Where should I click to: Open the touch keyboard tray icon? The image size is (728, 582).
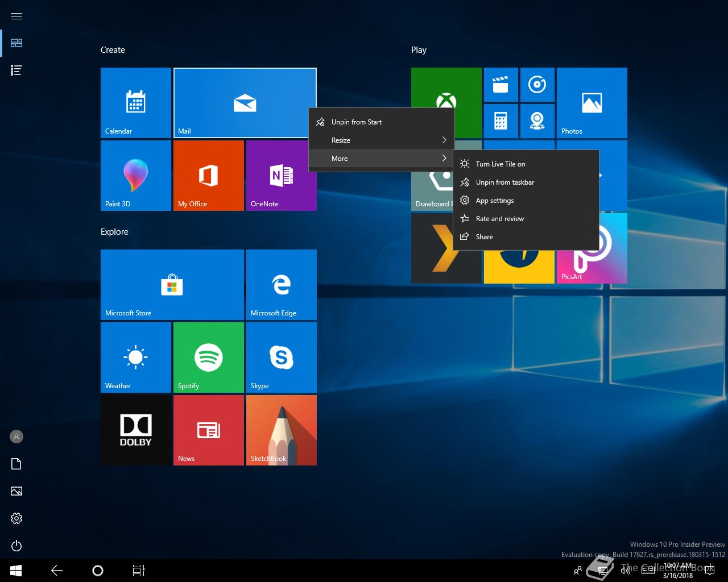[x=648, y=571]
